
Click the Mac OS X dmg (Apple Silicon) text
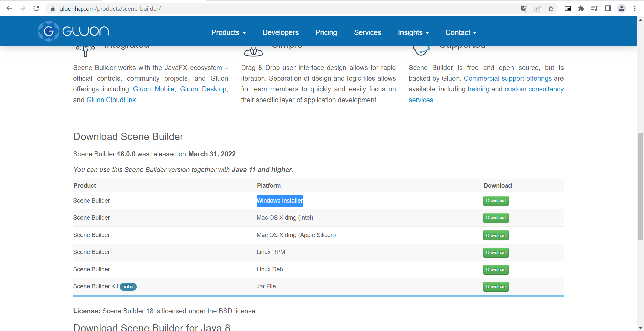pos(296,235)
